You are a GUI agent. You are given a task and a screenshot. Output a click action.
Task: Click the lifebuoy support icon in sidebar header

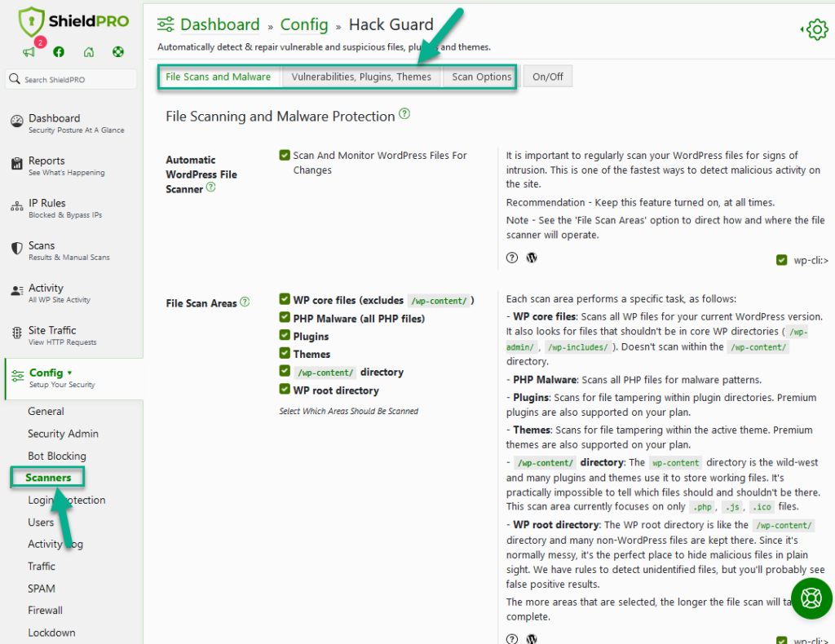[118, 52]
